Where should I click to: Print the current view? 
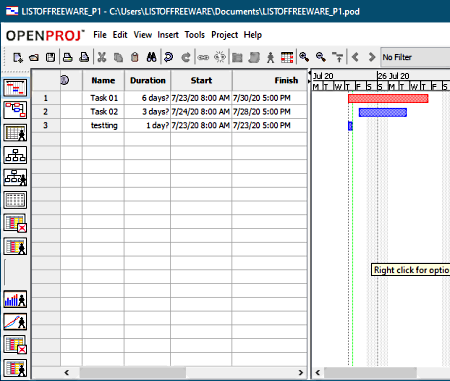[68, 57]
